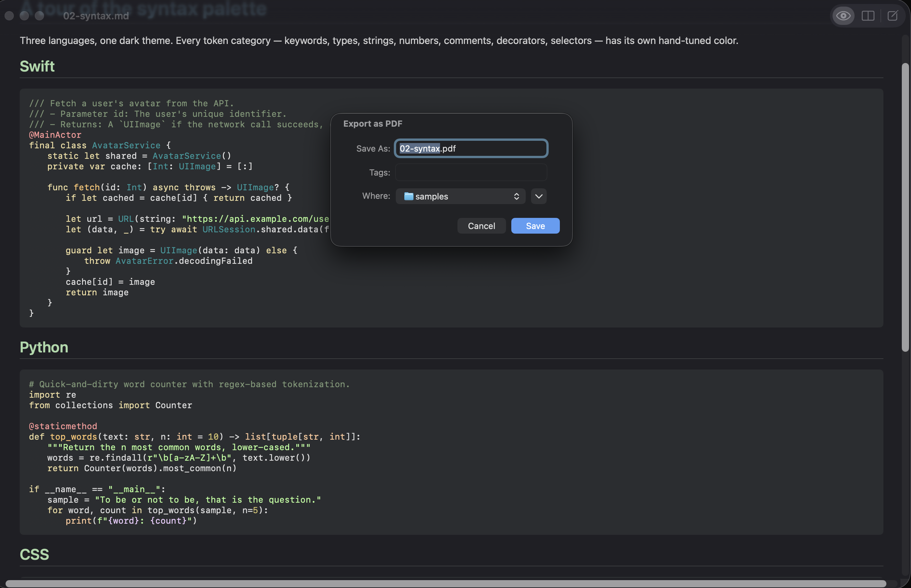Click the 'Export as PDF' dialog title

(373, 124)
